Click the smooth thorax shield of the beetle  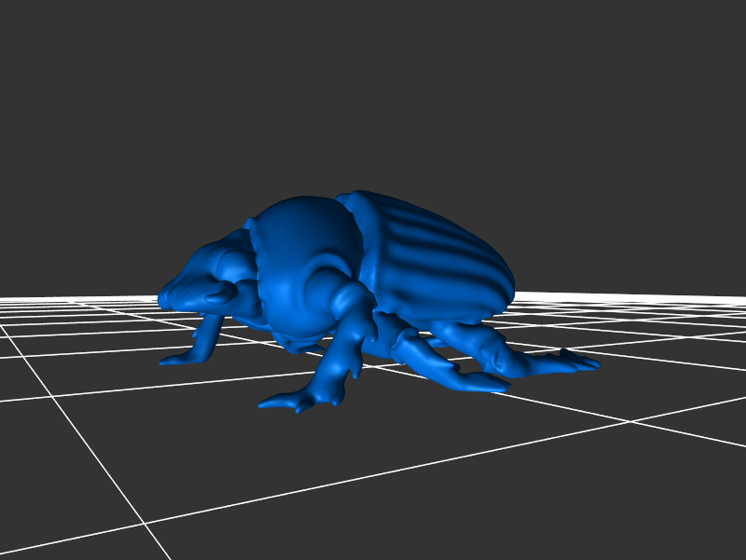point(303,242)
